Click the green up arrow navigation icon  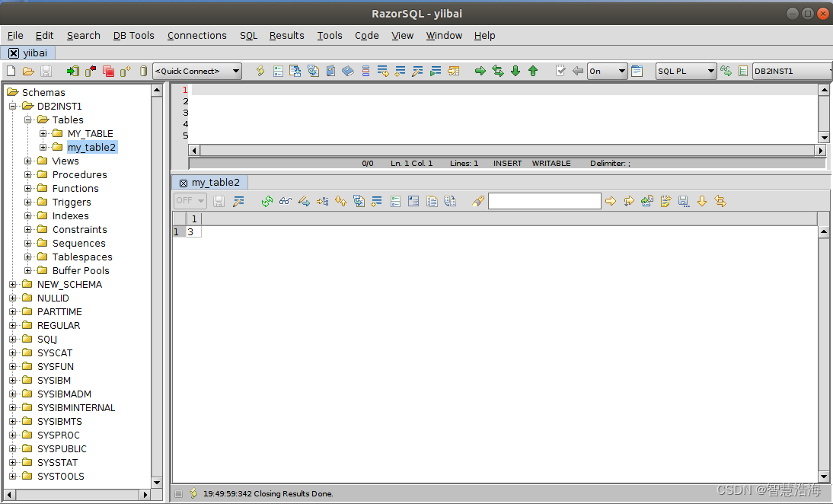[x=532, y=71]
